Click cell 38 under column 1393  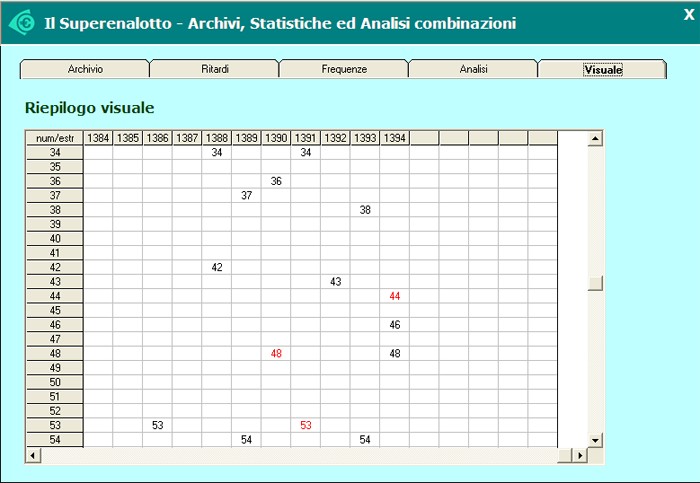[x=365, y=210]
